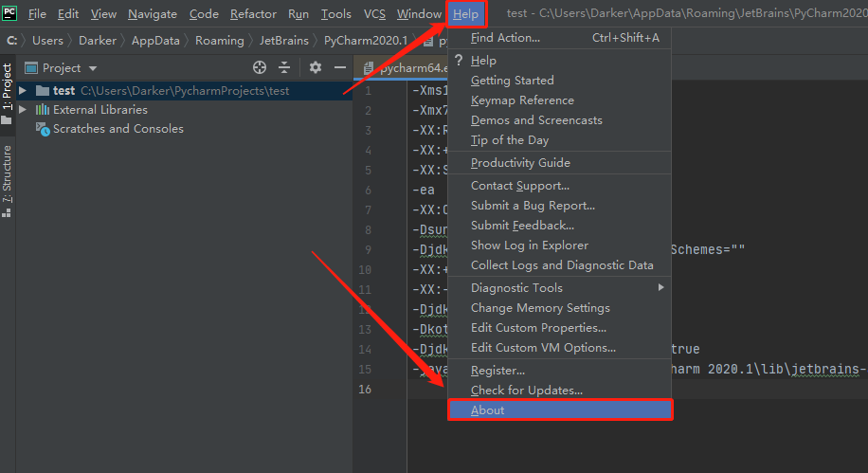Open the Navigate menu
The image size is (868, 473).
(x=153, y=14)
